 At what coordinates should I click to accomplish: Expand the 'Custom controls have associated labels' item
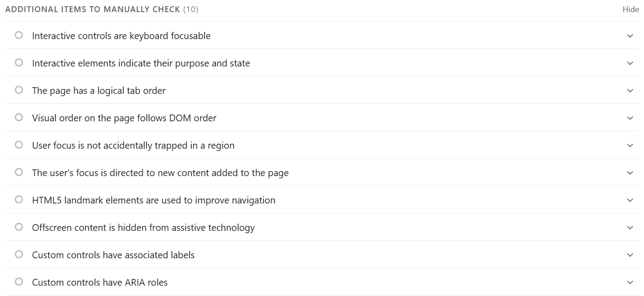[x=630, y=255]
